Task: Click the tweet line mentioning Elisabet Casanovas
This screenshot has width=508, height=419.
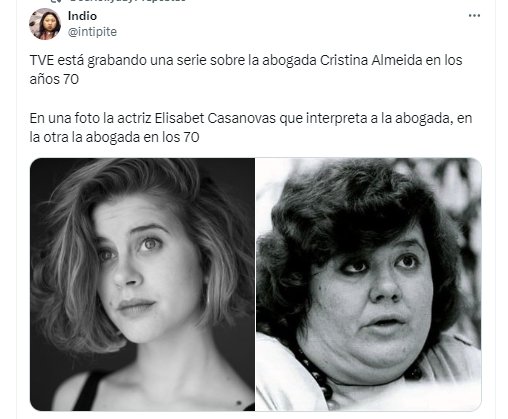Action: pos(251,118)
